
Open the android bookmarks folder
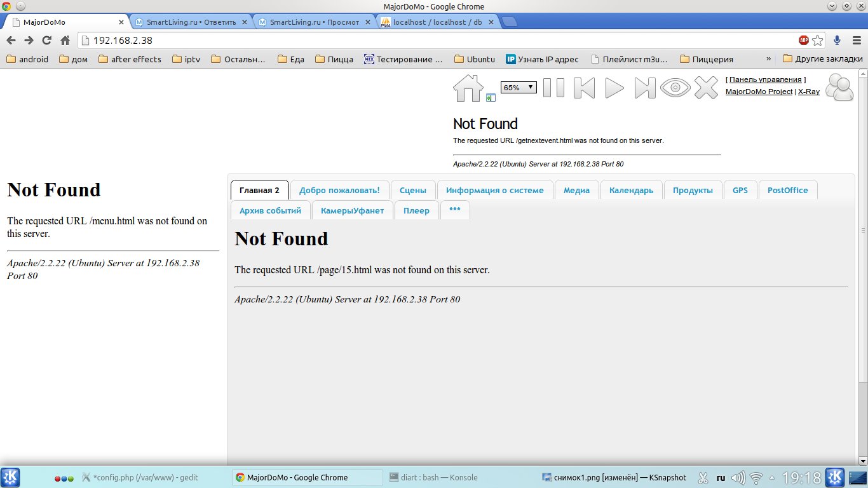coord(27,59)
